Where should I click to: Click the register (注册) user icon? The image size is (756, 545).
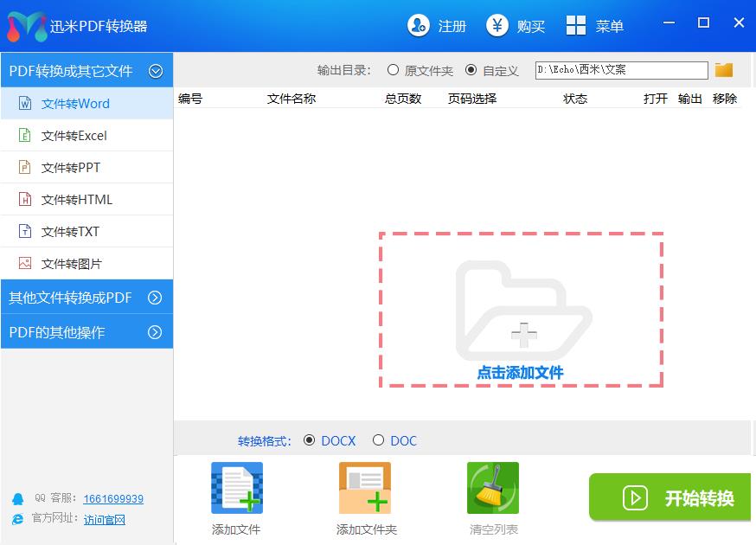[x=419, y=26]
